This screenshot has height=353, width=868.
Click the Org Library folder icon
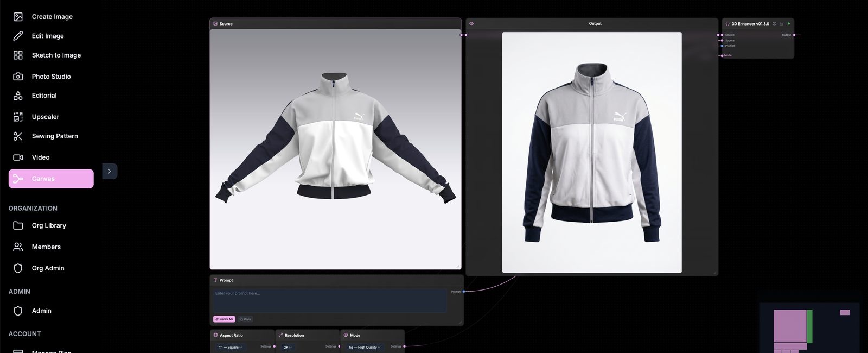[18, 225]
